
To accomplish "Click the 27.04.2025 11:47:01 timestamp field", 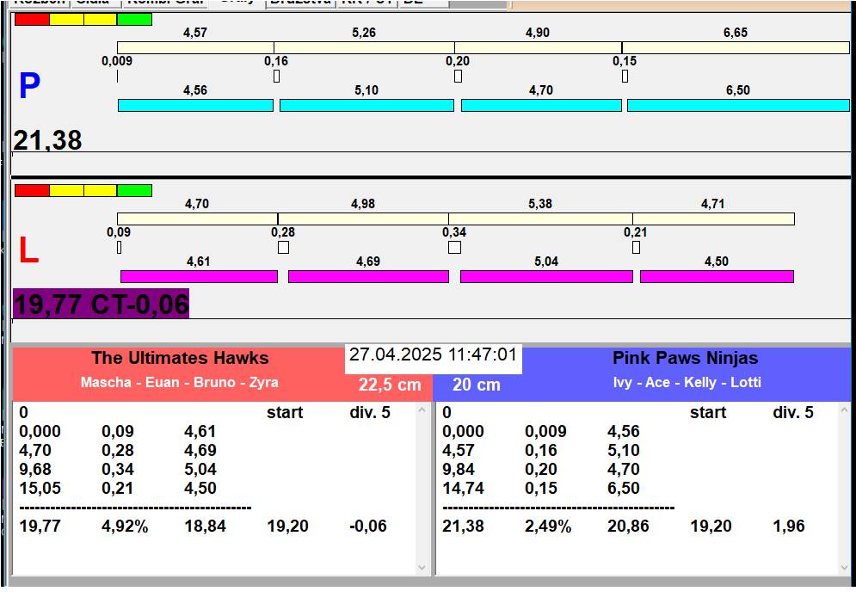I will pyautogui.click(x=433, y=355).
